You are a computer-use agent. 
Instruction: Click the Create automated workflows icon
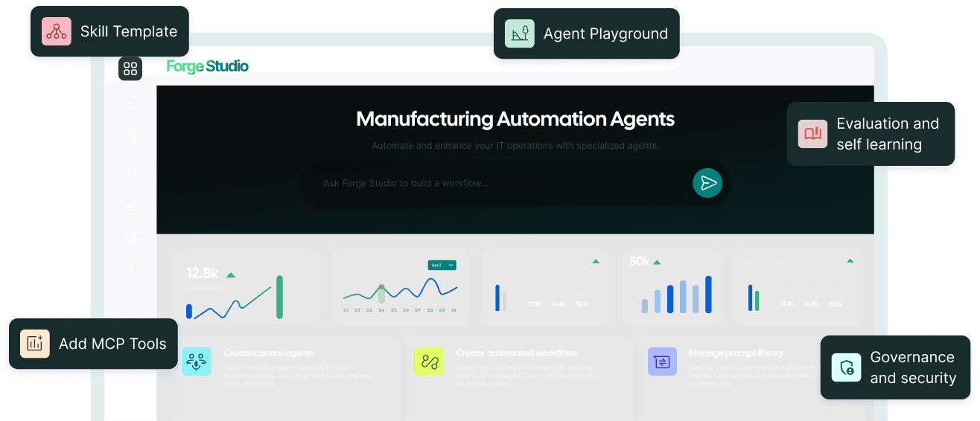point(429,361)
